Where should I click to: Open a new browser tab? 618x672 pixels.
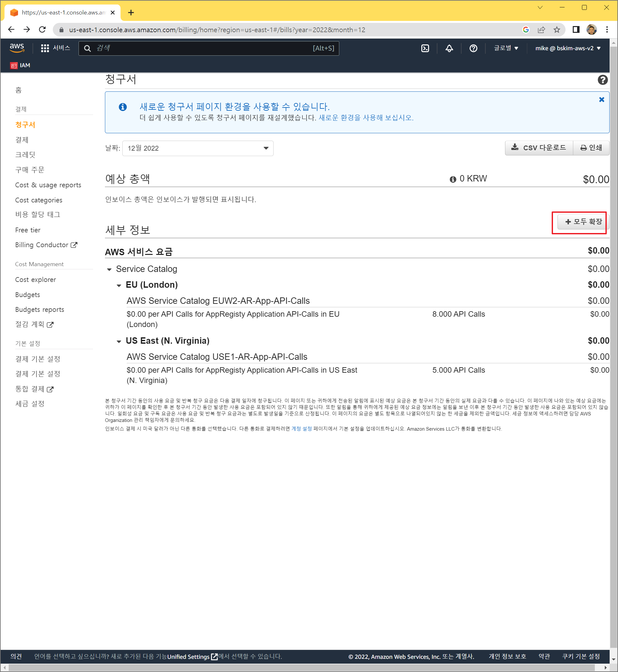(x=131, y=13)
